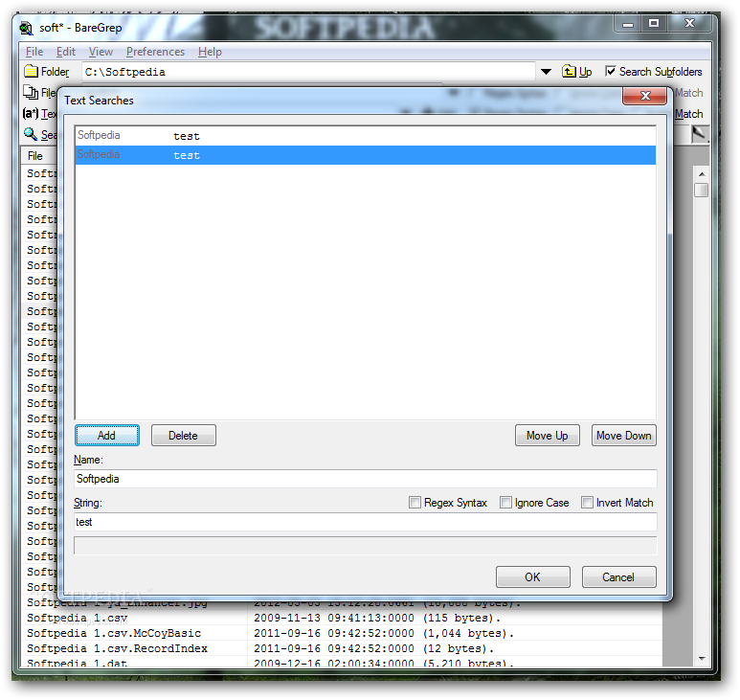Toggle Search Subfolders checkbox

tap(610, 71)
